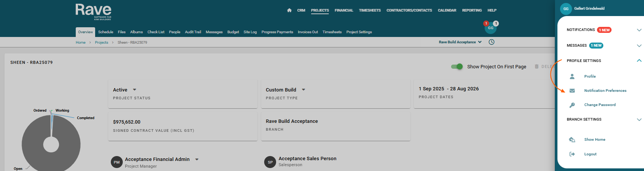The height and width of the screenshot is (171, 644).
Task: Collapse the Profile Settings section
Action: pyautogui.click(x=639, y=60)
